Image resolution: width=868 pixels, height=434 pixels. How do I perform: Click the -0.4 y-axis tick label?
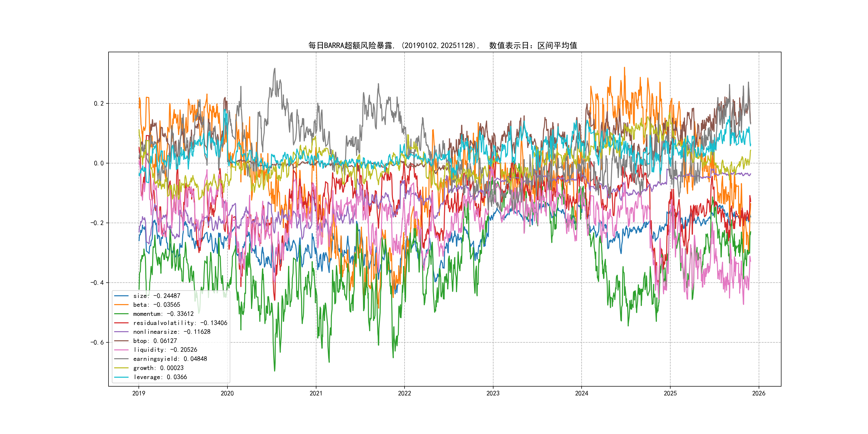coord(97,283)
